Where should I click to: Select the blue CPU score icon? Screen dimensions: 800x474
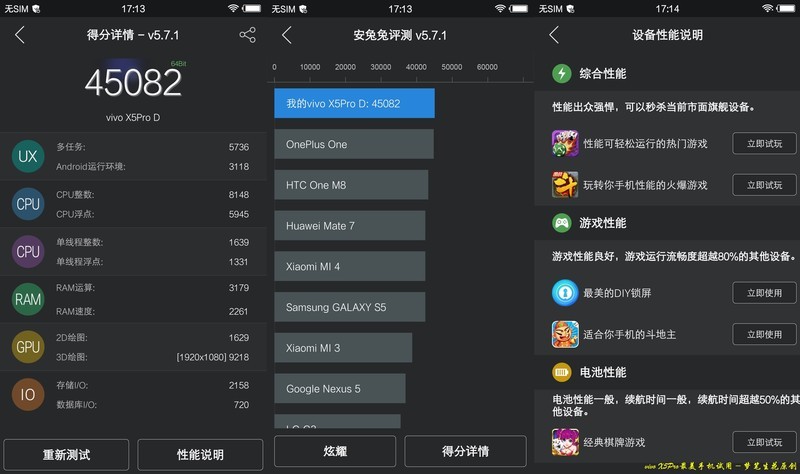click(28, 204)
